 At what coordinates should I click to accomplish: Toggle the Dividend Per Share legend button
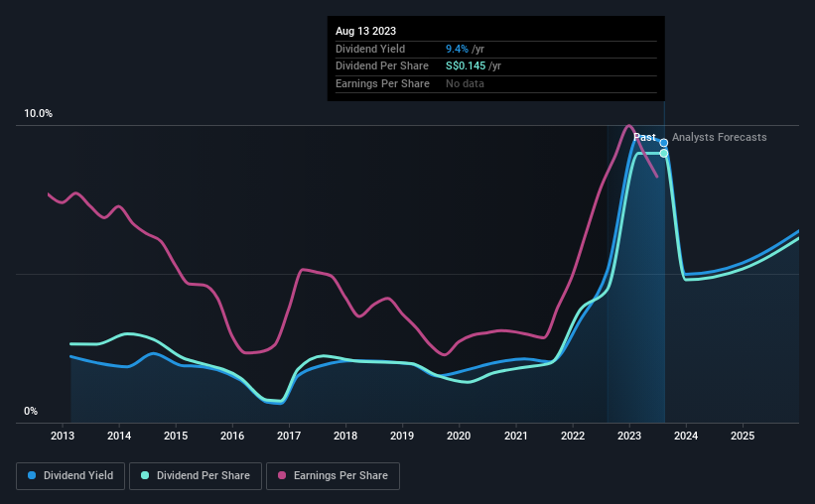[196, 476]
